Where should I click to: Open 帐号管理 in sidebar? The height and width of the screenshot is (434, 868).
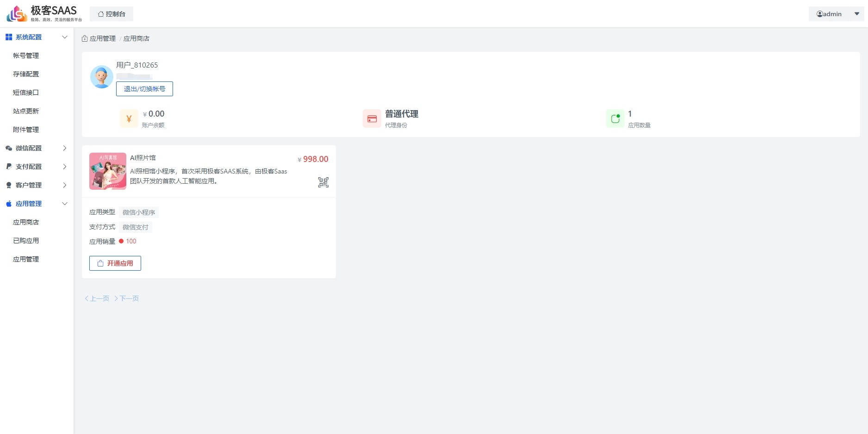click(26, 56)
